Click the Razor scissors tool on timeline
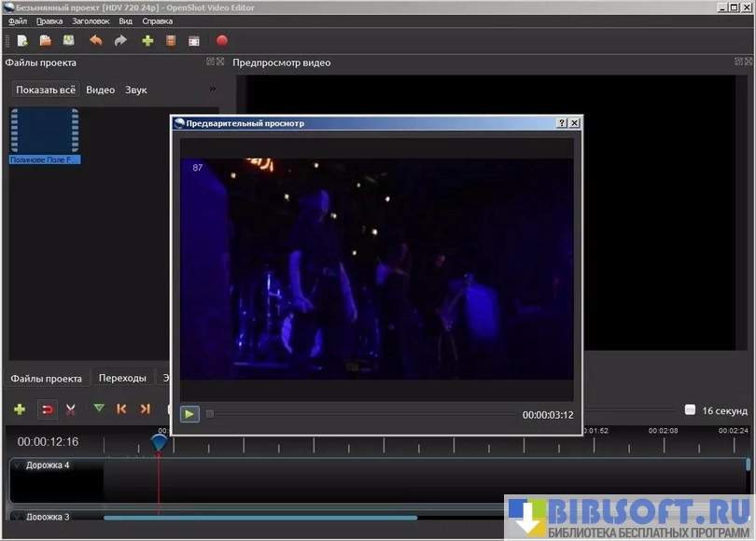The height and width of the screenshot is (541, 756). [x=70, y=409]
